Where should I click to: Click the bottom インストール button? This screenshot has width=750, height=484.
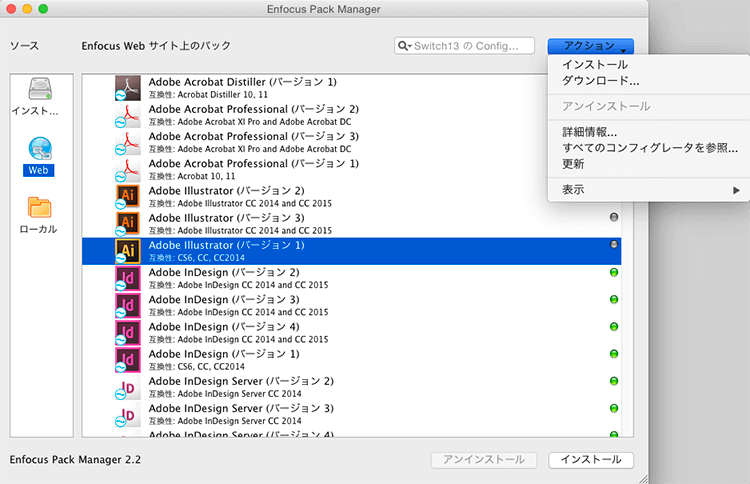click(x=591, y=460)
